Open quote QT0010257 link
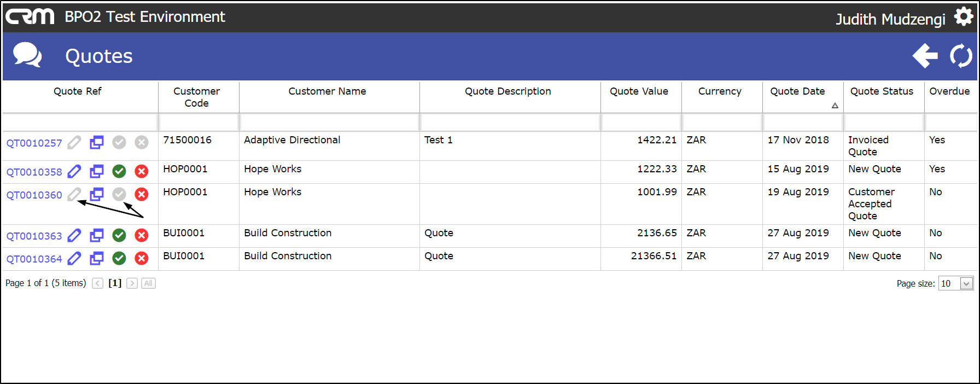Screen dimensions: 980x384 pos(34,143)
